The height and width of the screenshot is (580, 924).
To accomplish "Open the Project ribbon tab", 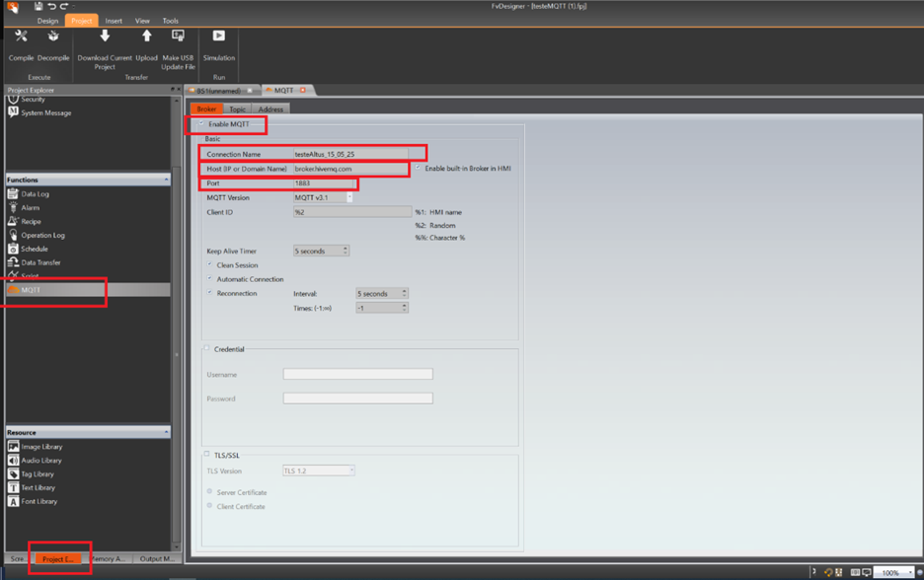I will click(81, 21).
